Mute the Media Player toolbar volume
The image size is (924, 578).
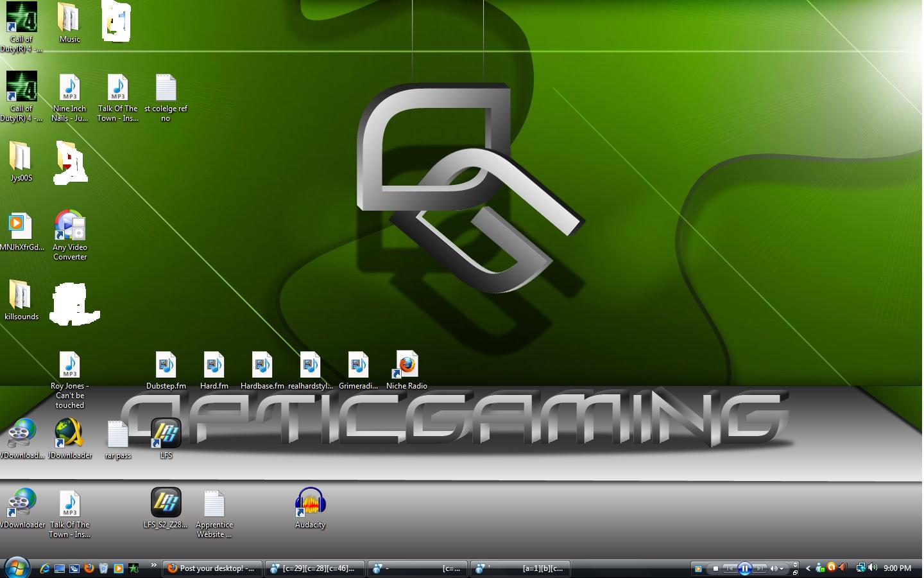pyautogui.click(x=773, y=568)
